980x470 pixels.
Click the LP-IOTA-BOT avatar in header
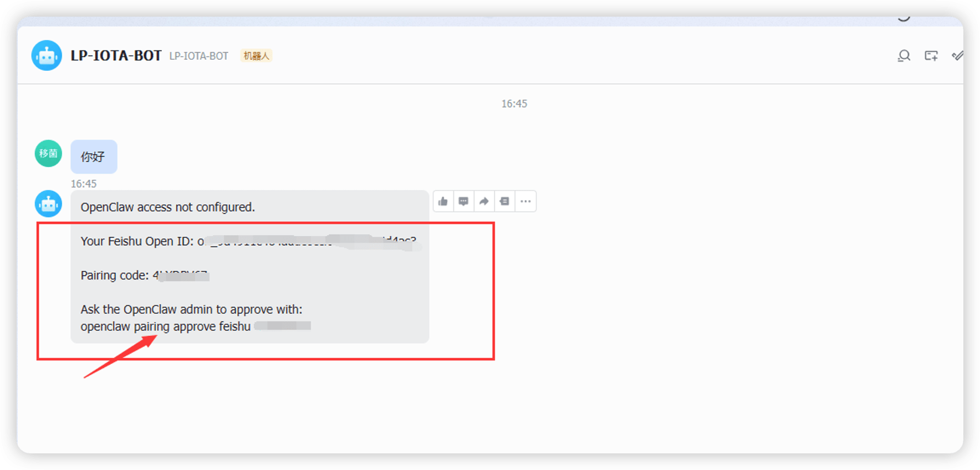(x=47, y=55)
